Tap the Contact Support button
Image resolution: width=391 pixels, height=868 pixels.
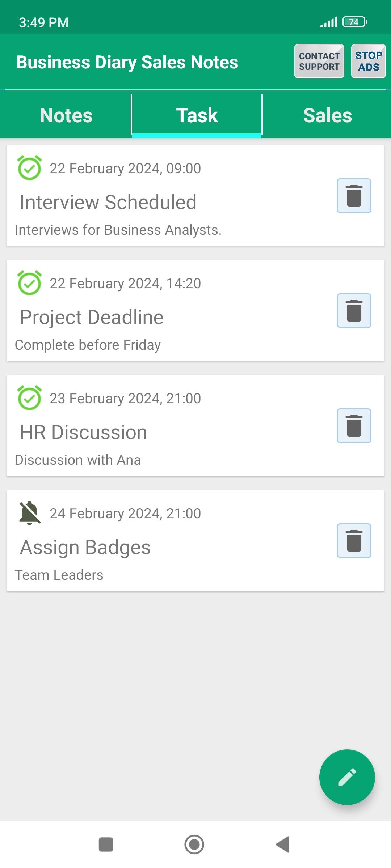click(319, 61)
